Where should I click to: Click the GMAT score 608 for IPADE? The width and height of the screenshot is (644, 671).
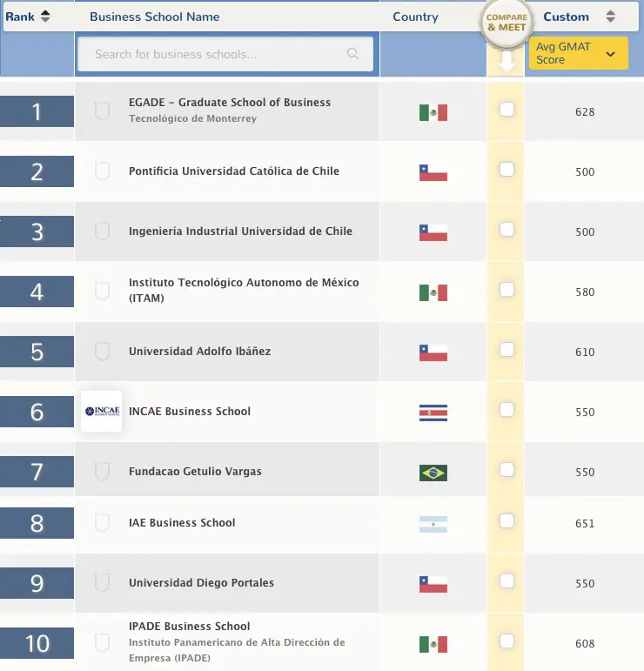coord(585,644)
